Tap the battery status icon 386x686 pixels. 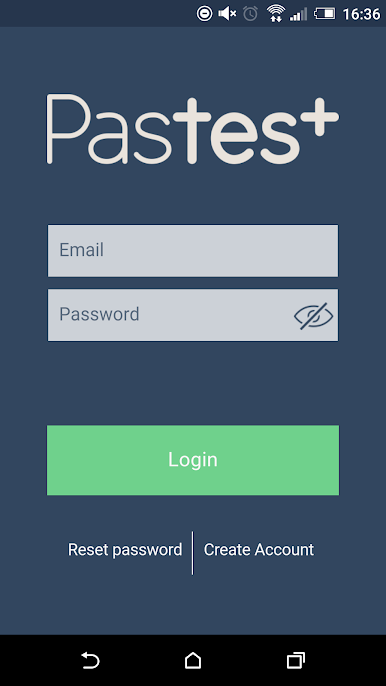pos(325,14)
